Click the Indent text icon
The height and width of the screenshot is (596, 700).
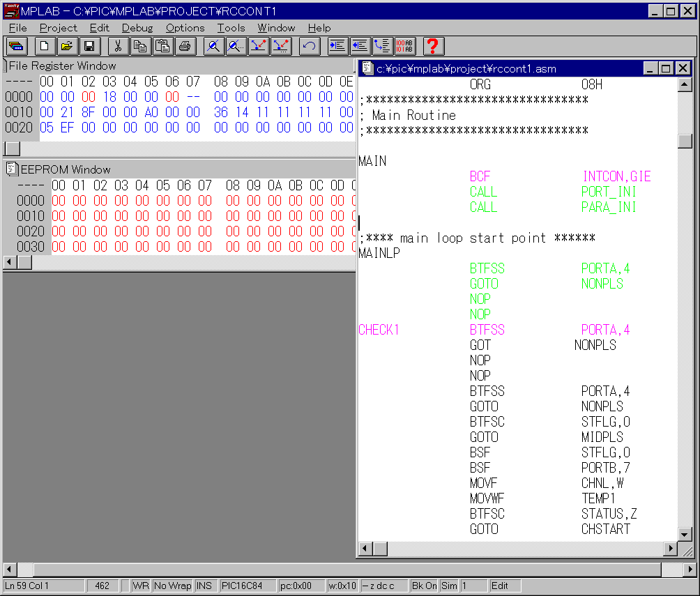pyautogui.click(x=337, y=46)
